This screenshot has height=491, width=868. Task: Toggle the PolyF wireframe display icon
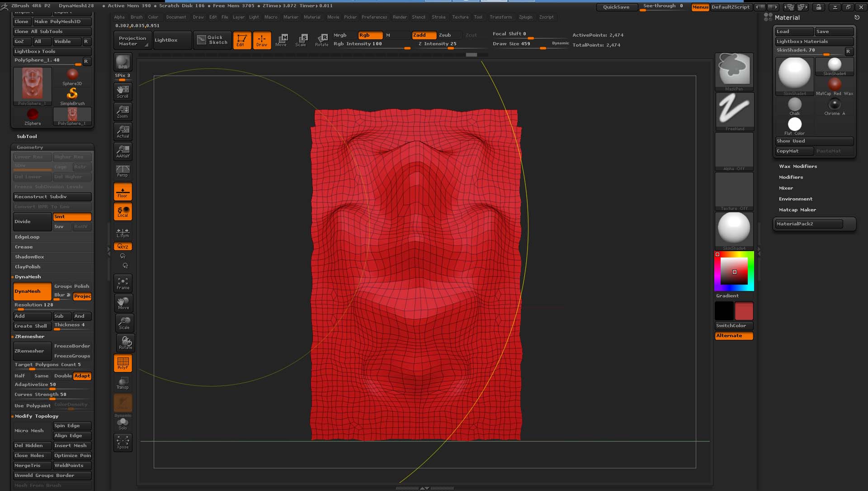click(123, 363)
